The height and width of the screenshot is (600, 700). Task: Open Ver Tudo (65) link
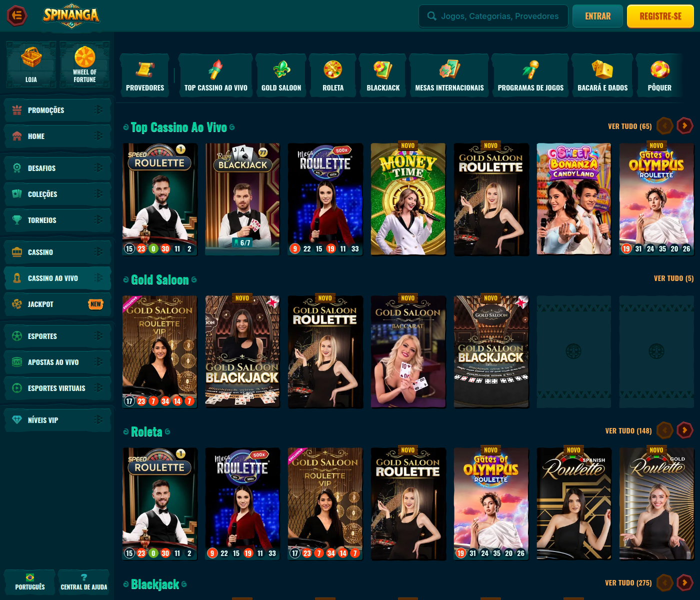tap(630, 126)
